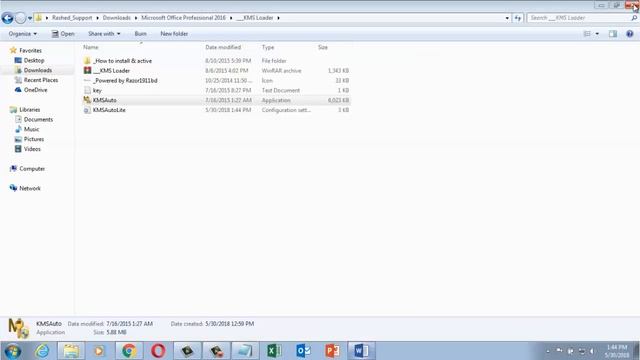Click the WinRAR archive icon of __KMS Loader
Screen dimensions: 640x360
click(87, 70)
